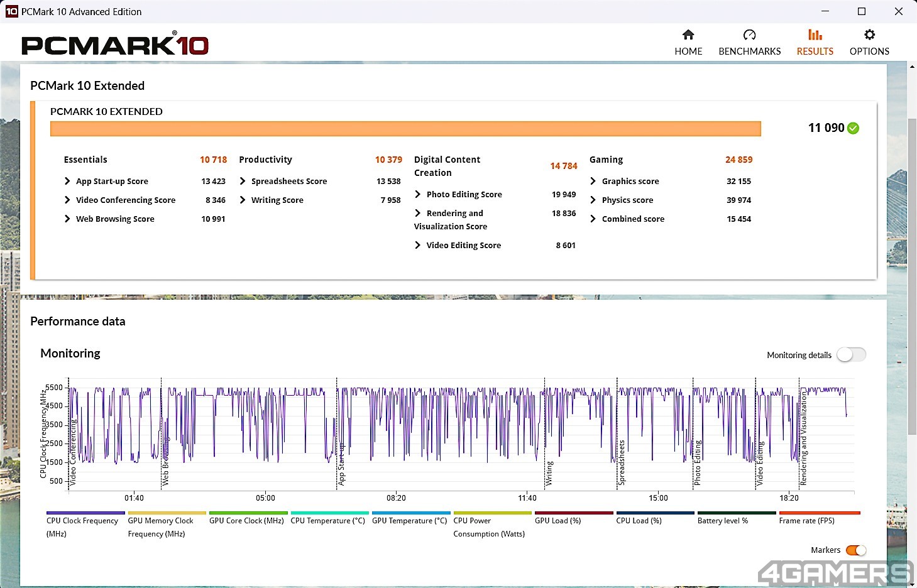Click the Gaming score 24 859

click(739, 160)
